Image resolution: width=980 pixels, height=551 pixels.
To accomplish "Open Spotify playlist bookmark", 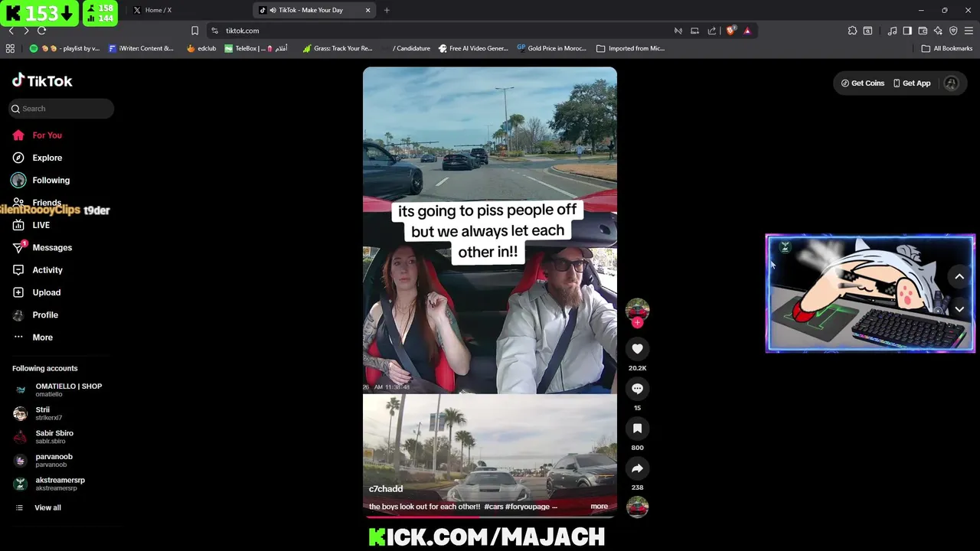I will coord(64,48).
